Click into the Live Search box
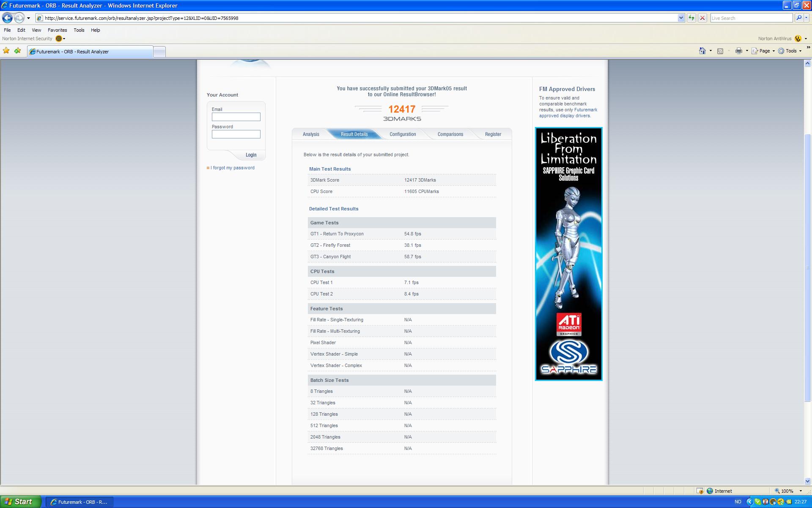This screenshot has width=812, height=508. 751,18
